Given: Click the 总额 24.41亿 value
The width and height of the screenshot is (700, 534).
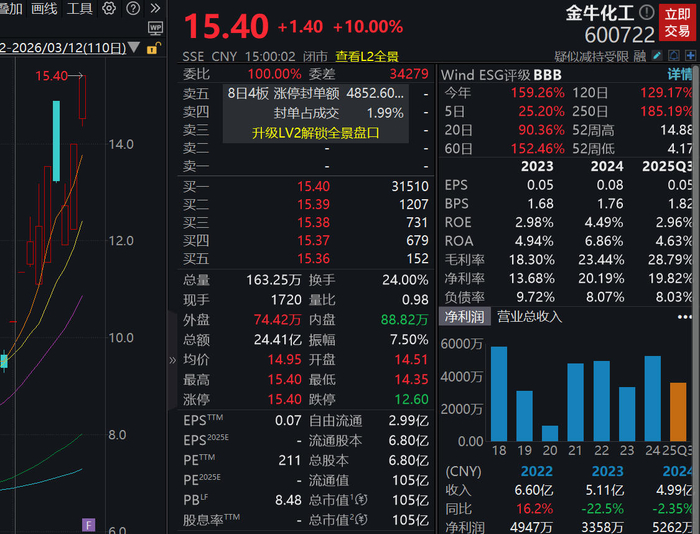Looking at the screenshot, I should click(278, 340).
